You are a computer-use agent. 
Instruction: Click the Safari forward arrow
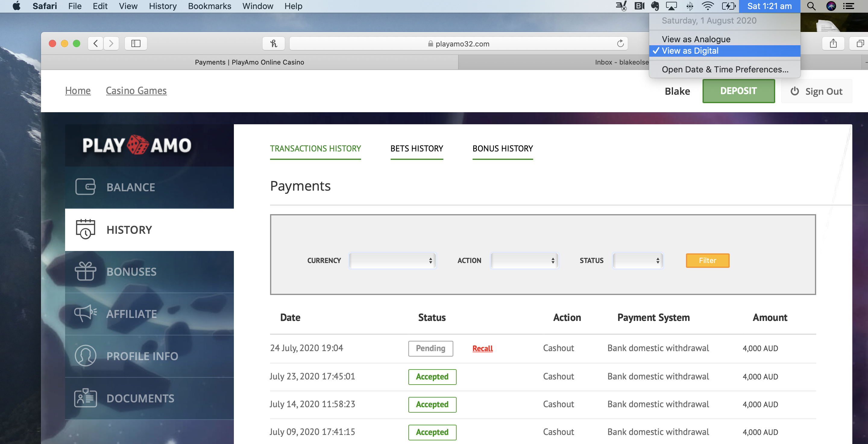point(111,43)
